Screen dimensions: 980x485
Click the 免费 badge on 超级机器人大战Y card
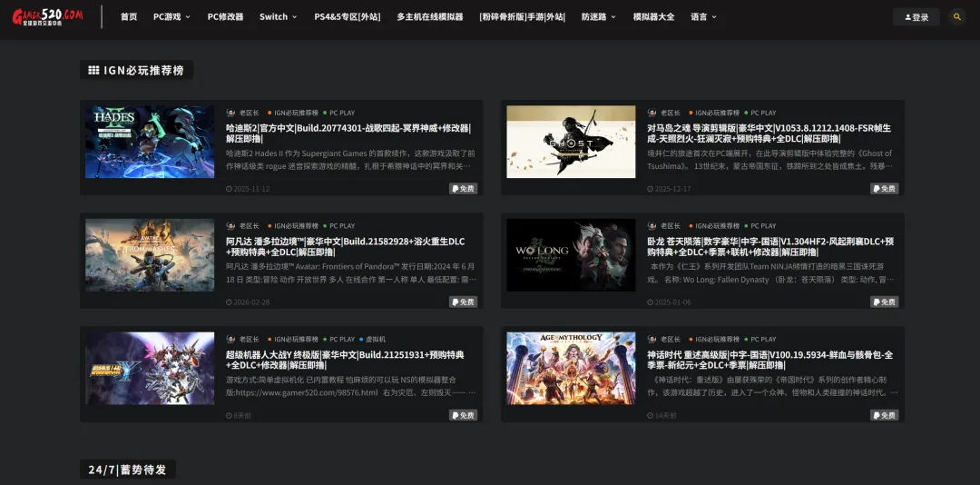pyautogui.click(x=463, y=415)
